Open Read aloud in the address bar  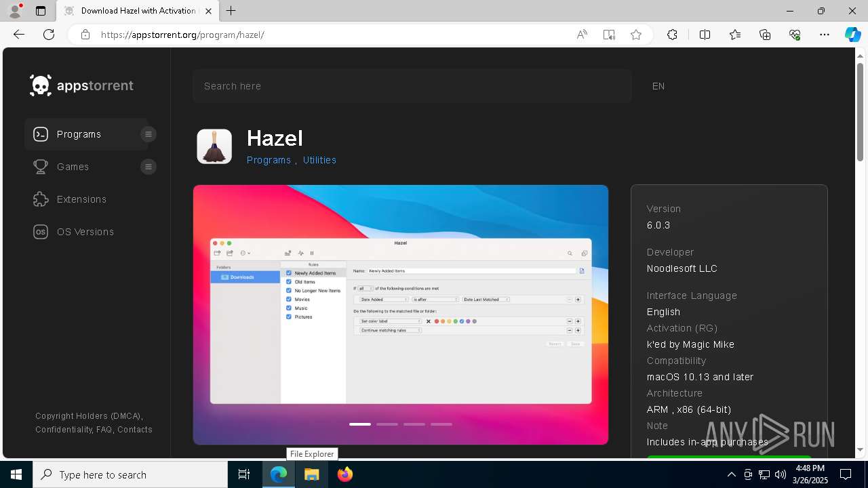(x=582, y=35)
